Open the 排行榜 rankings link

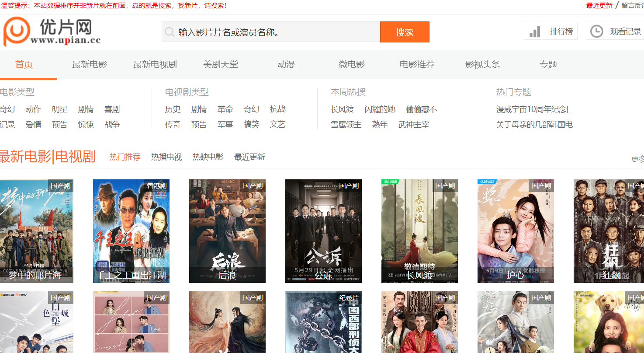[561, 31]
